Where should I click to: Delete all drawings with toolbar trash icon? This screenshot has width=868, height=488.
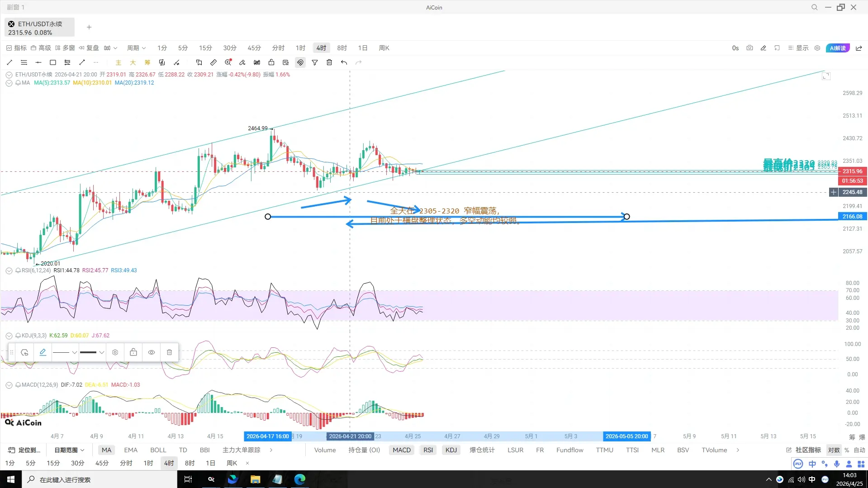[329, 62]
